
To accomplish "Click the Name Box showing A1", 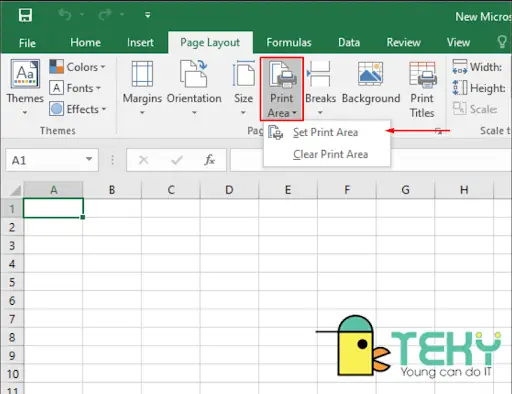I will [x=52, y=160].
